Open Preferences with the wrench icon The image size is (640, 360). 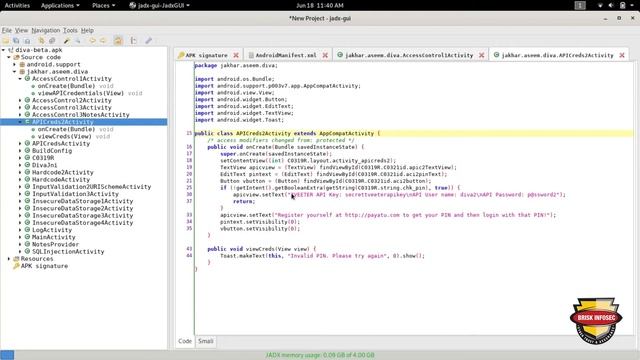(149, 40)
